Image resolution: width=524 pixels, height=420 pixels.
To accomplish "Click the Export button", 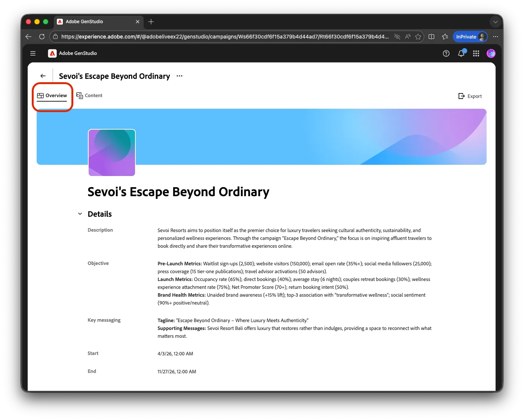I will tap(470, 96).
